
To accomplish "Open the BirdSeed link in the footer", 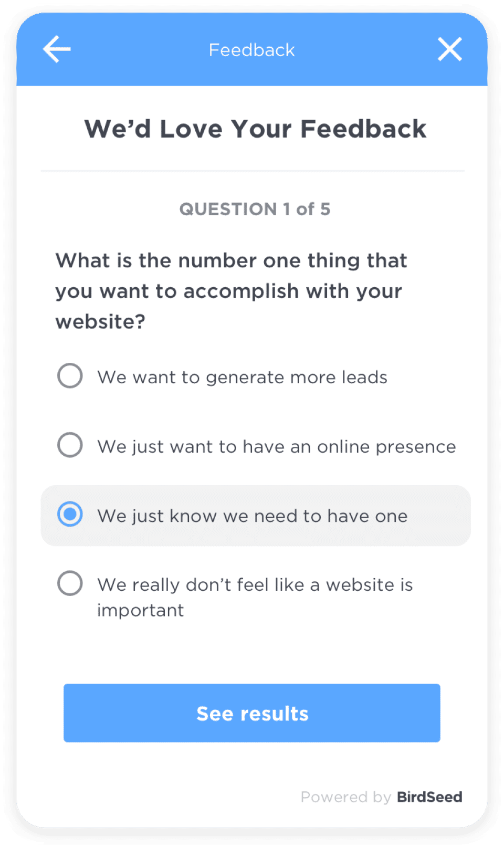I will 429,797.
